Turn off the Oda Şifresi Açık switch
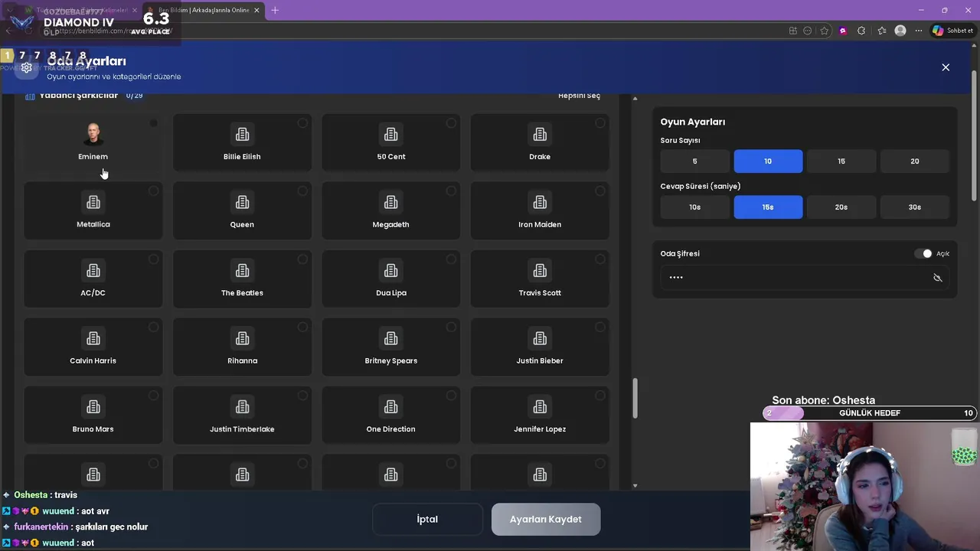 (923, 253)
